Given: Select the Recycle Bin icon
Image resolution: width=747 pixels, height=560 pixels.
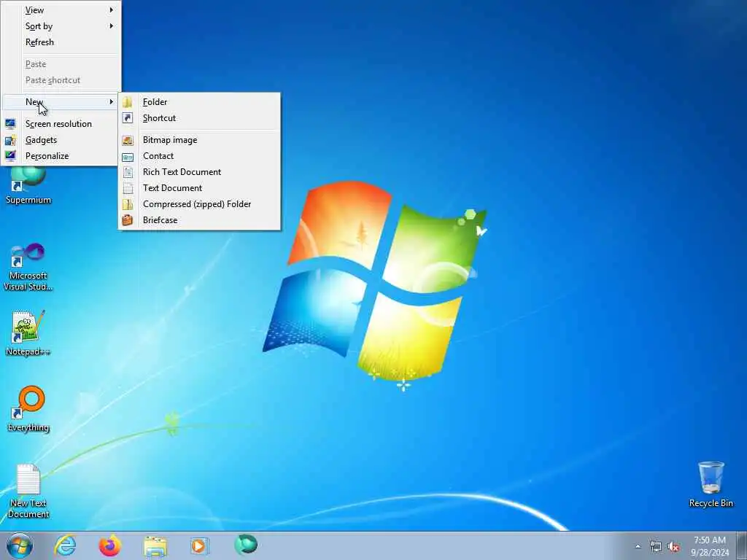Looking at the screenshot, I should click(711, 484).
